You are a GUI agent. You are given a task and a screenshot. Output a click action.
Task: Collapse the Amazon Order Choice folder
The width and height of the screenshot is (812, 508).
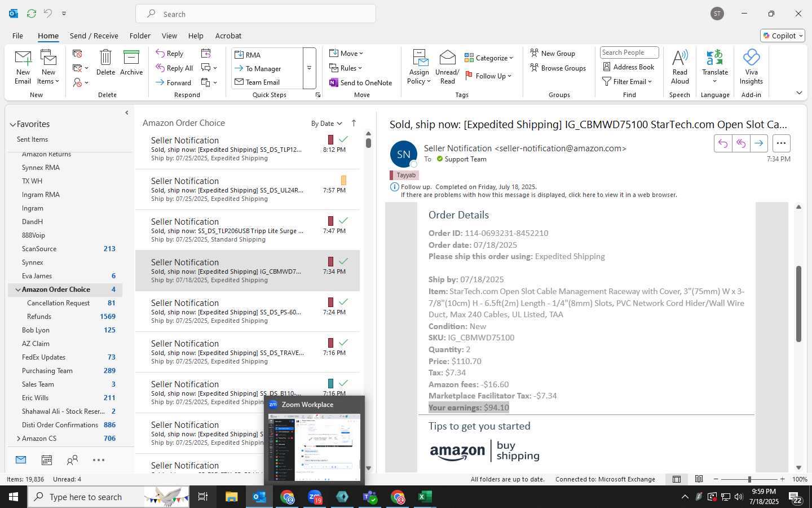point(18,290)
